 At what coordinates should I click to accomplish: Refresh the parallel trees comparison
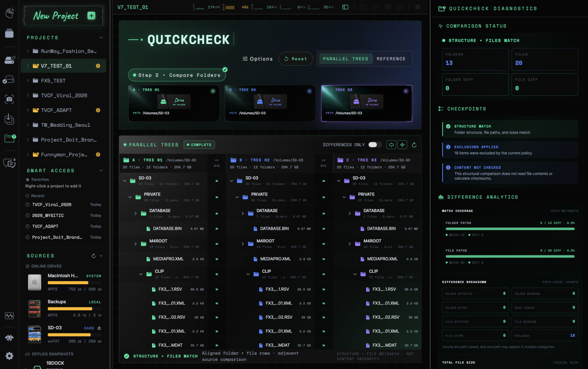tap(414, 145)
